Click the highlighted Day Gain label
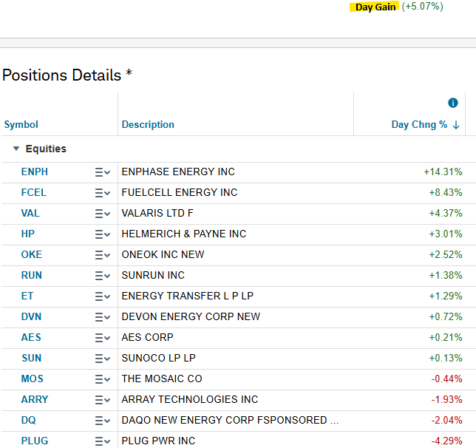This screenshot has width=476, height=448. click(375, 7)
